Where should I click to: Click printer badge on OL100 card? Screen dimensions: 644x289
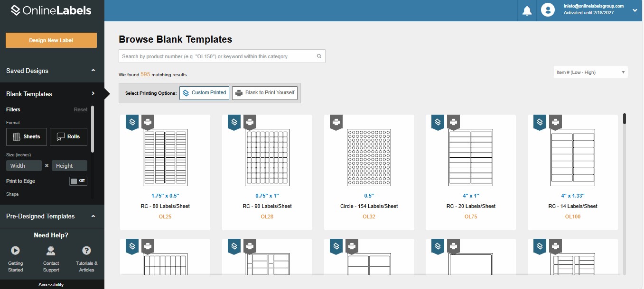click(555, 122)
